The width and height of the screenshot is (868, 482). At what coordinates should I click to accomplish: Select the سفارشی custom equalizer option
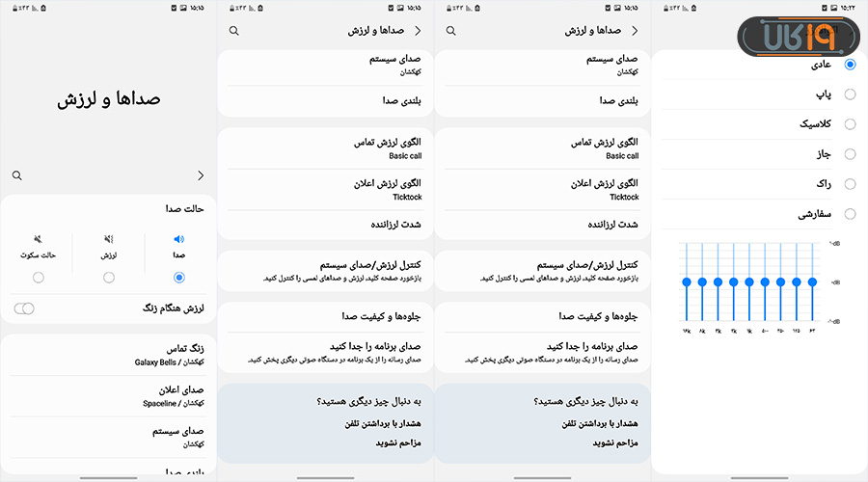click(850, 214)
